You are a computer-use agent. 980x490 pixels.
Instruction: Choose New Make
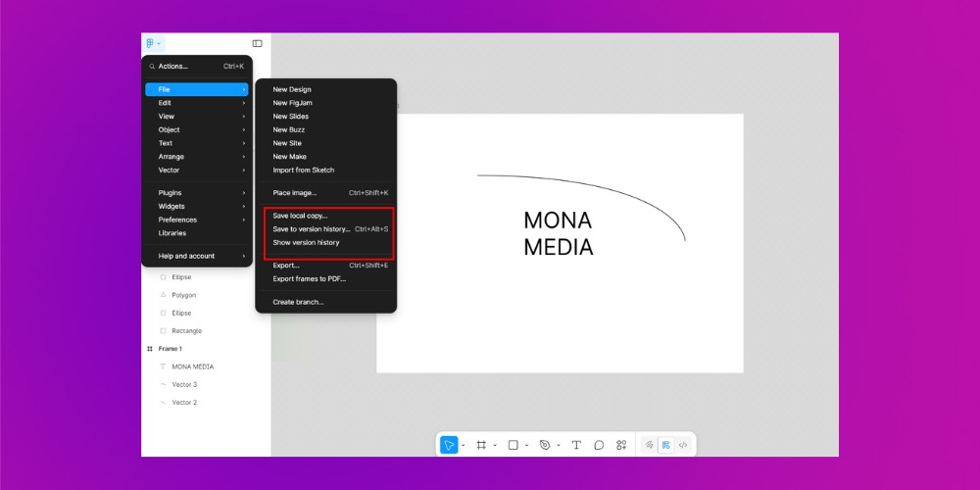pyautogui.click(x=326, y=157)
